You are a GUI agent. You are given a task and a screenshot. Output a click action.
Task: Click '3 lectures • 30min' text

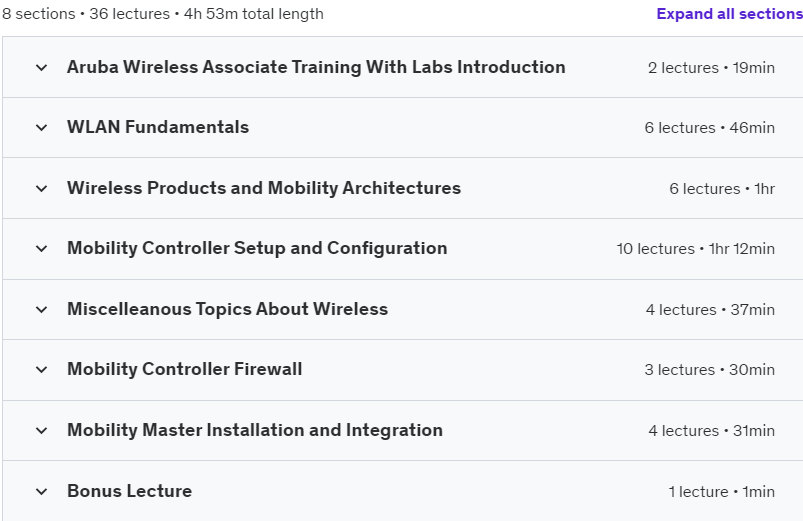coord(709,369)
